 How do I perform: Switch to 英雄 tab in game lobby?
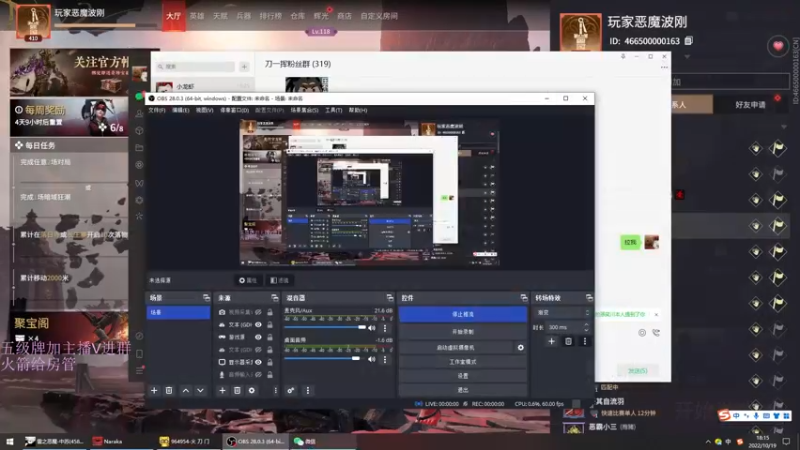196,16
